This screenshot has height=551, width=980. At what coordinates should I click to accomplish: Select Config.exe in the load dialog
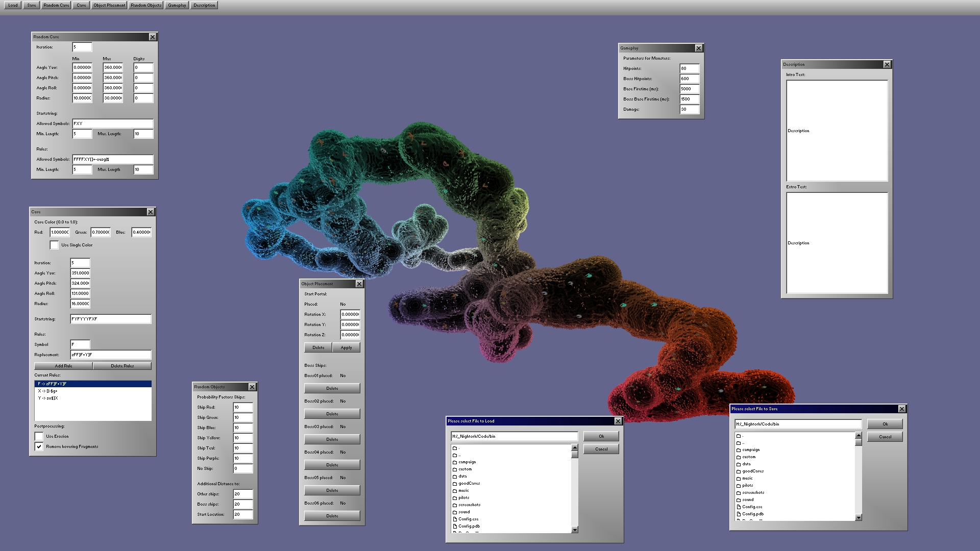click(x=469, y=519)
